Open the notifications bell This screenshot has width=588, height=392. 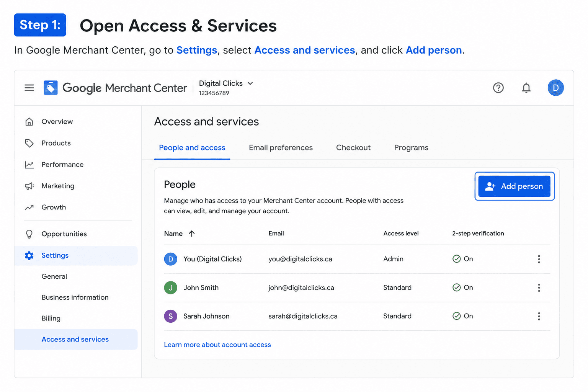(526, 88)
